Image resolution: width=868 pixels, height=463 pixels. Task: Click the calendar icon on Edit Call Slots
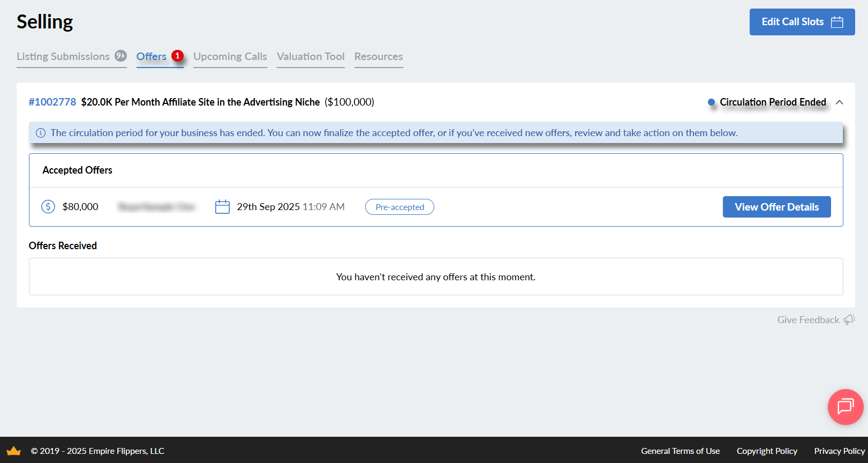837,22
